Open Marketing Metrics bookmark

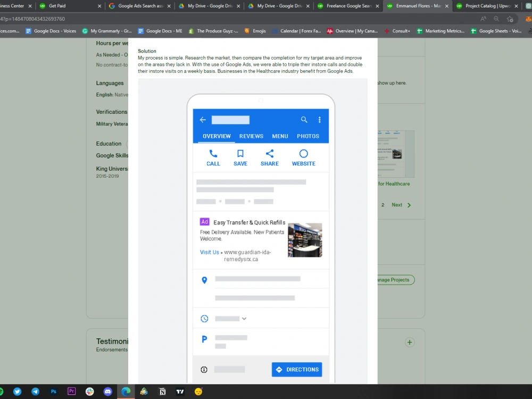pyautogui.click(x=440, y=31)
